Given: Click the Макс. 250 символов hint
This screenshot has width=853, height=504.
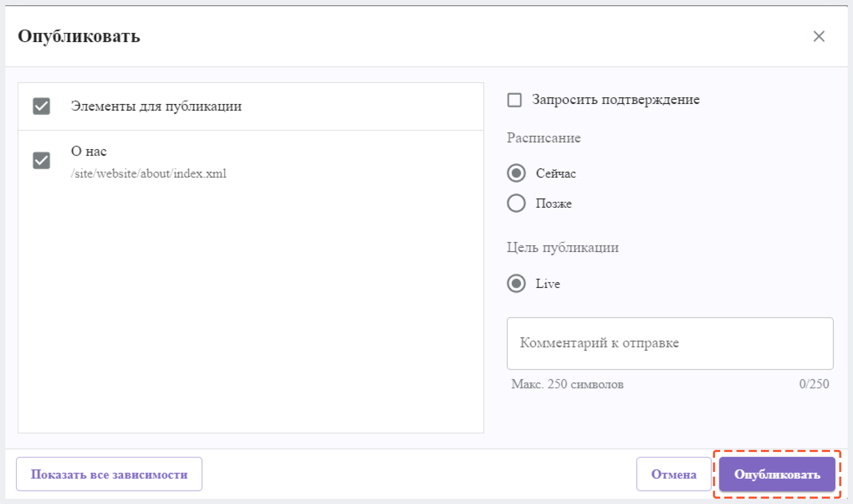Looking at the screenshot, I should tap(567, 384).
